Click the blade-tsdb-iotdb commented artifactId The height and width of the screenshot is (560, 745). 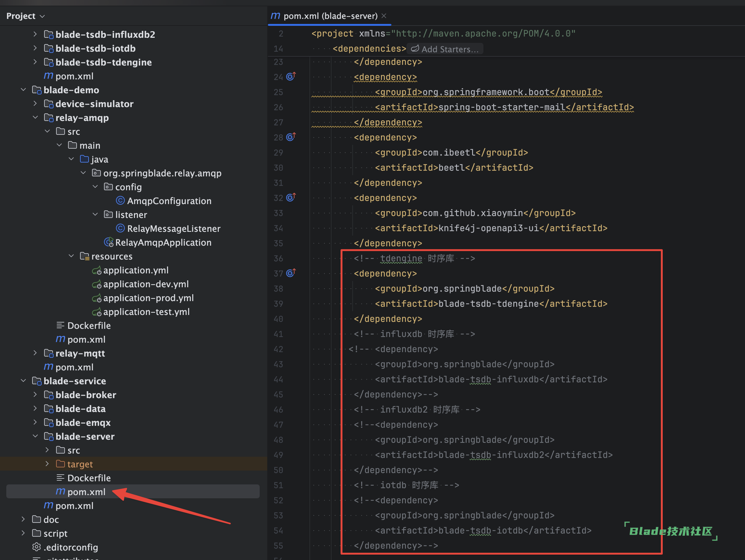pos(481,530)
